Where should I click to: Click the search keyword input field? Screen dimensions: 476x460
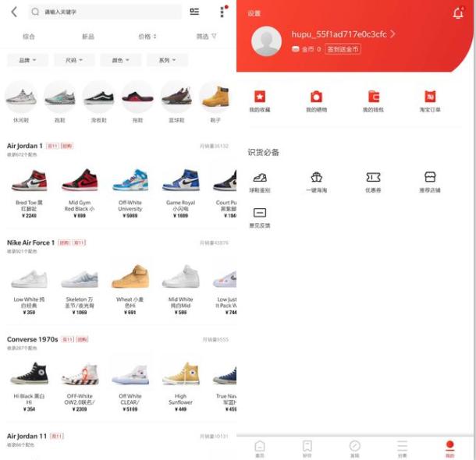point(105,12)
